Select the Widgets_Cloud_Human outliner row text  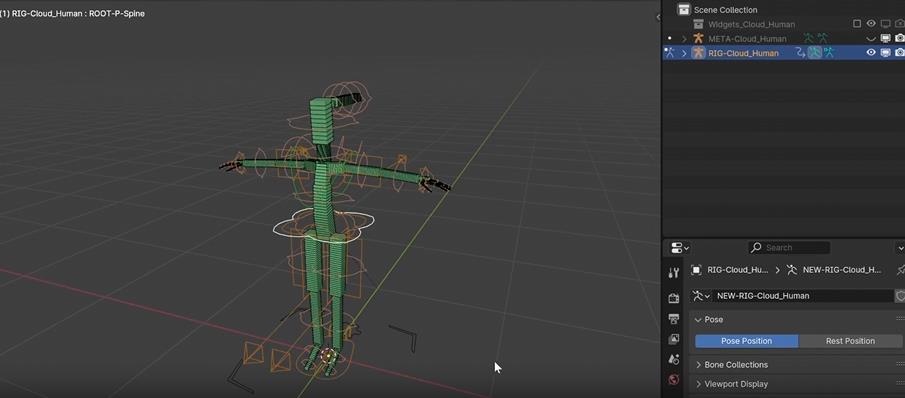[751, 24]
